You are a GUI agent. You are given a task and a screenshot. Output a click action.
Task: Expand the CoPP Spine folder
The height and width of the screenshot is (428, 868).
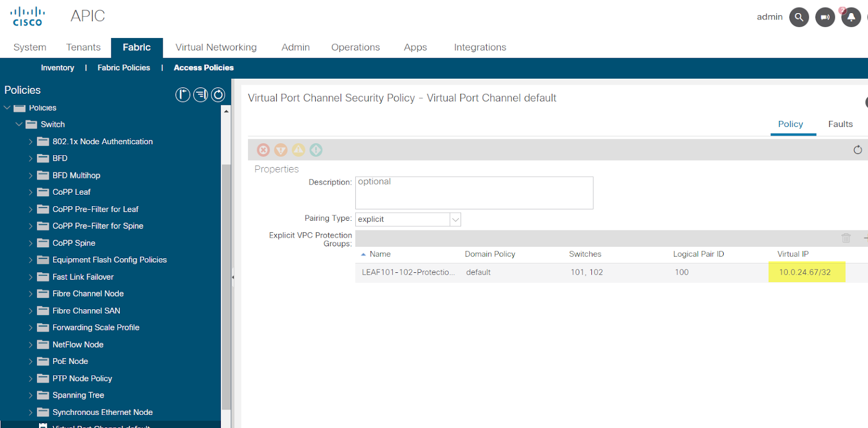pos(30,243)
